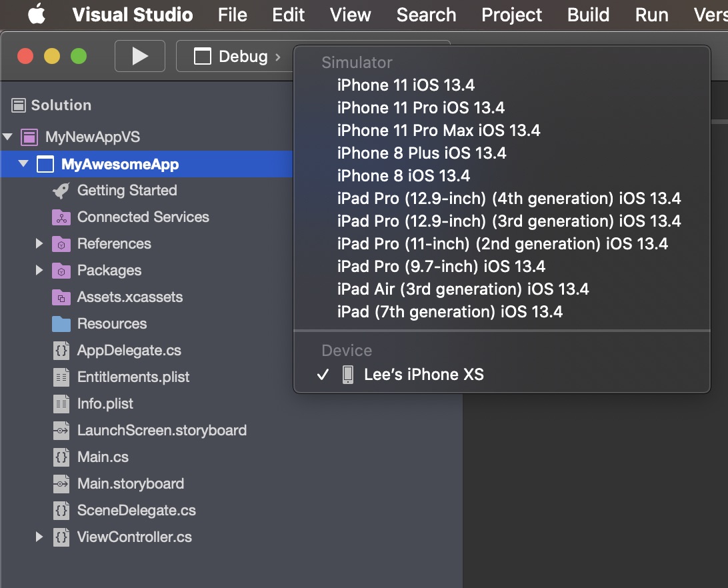Click the SceneDelegate.cs file icon
The image size is (728, 588).
(x=61, y=511)
